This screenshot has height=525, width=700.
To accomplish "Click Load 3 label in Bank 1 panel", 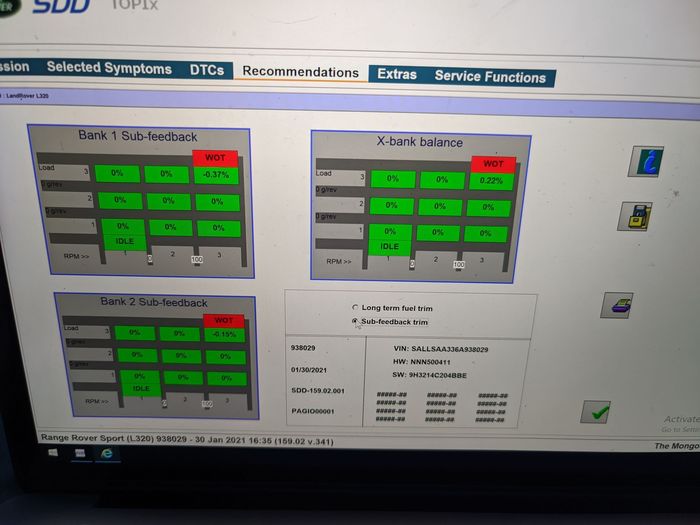I will click(x=64, y=170).
